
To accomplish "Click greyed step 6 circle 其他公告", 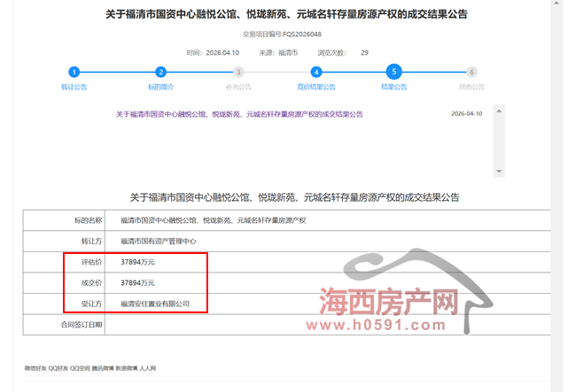I will point(472,72).
